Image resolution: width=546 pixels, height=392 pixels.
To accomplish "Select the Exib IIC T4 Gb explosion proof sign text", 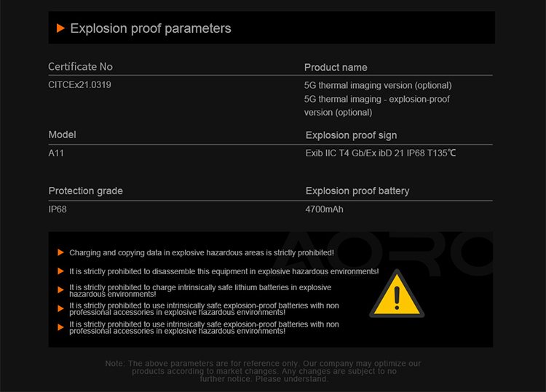I will coord(381,153).
